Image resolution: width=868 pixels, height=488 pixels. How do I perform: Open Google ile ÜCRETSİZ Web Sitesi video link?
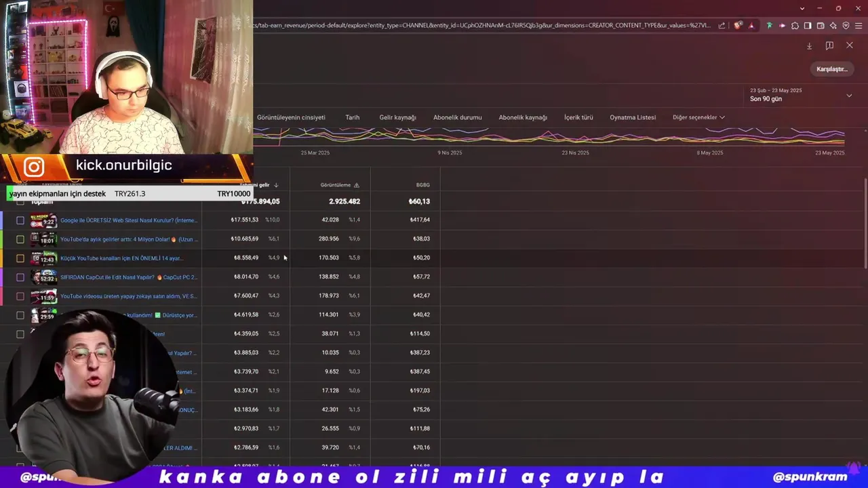(129, 220)
